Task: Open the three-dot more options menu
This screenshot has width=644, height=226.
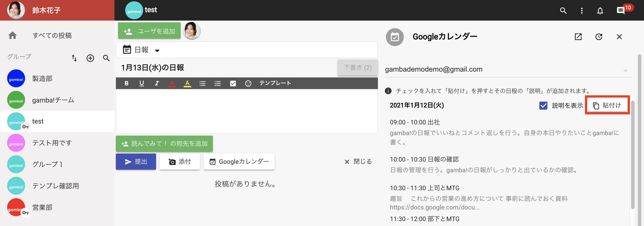Action: (582, 11)
